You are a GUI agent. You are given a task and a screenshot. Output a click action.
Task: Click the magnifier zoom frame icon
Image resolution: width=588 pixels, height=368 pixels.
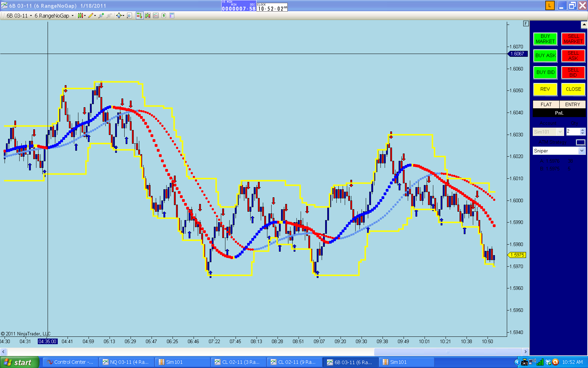(129, 15)
